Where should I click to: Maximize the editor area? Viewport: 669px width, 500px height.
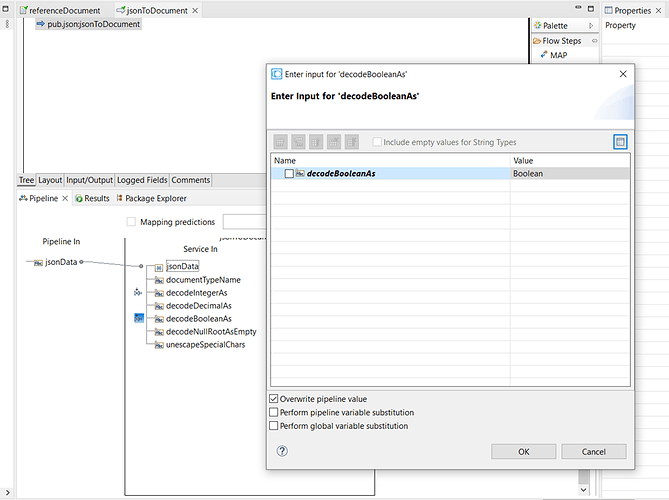tap(591, 9)
